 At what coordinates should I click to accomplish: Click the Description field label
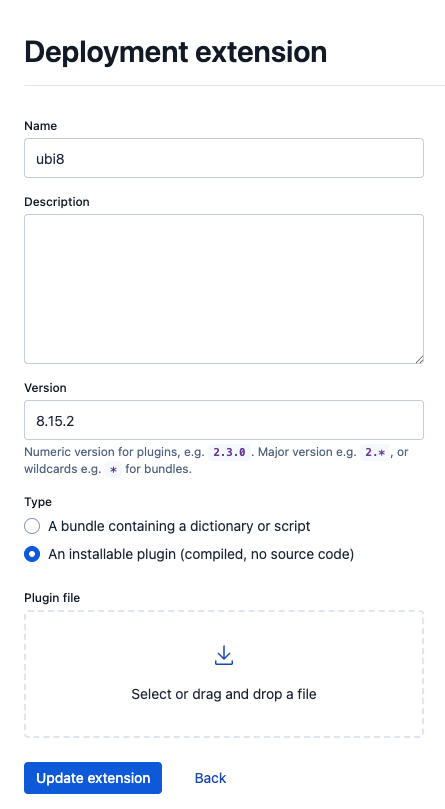57,202
